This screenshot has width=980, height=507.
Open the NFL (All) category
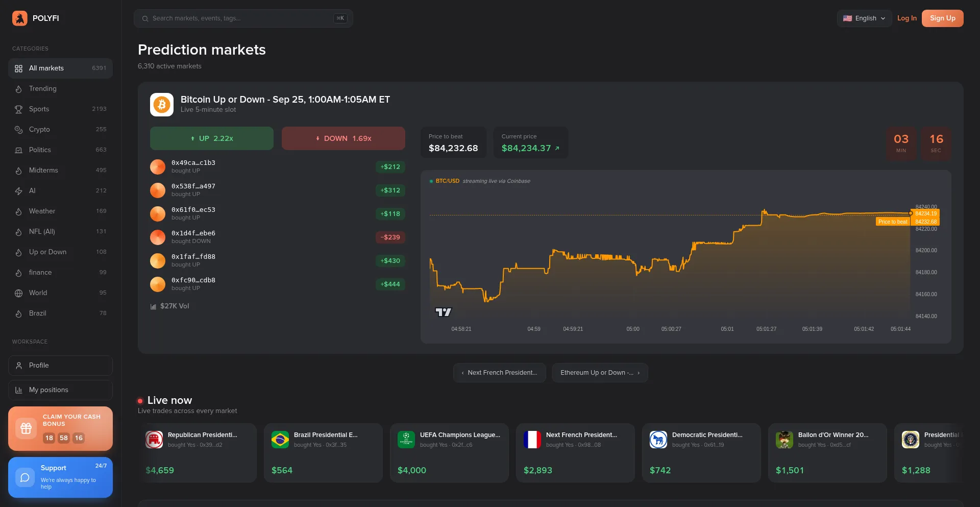pos(60,232)
